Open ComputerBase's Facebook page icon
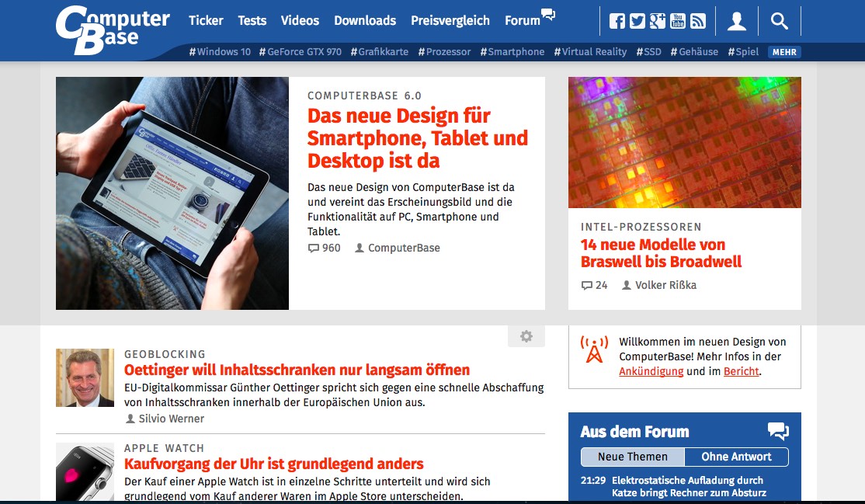Viewport: 865px width, 504px height. tap(617, 21)
